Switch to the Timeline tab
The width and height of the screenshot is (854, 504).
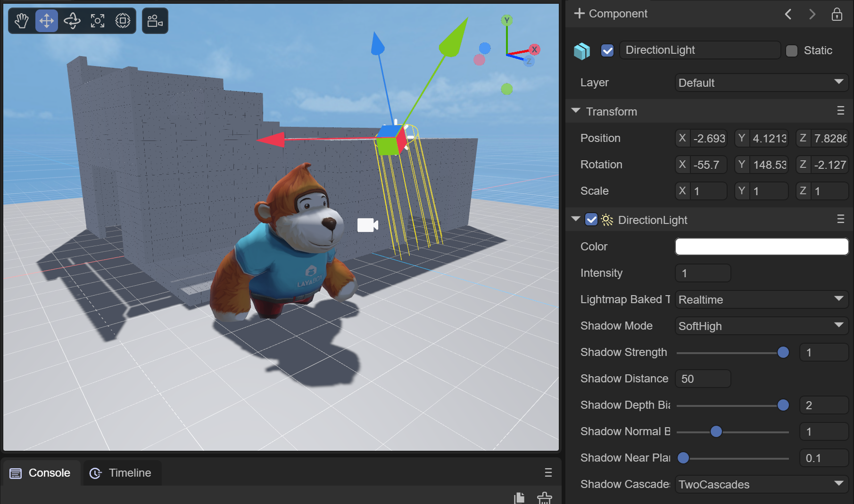[122, 473]
